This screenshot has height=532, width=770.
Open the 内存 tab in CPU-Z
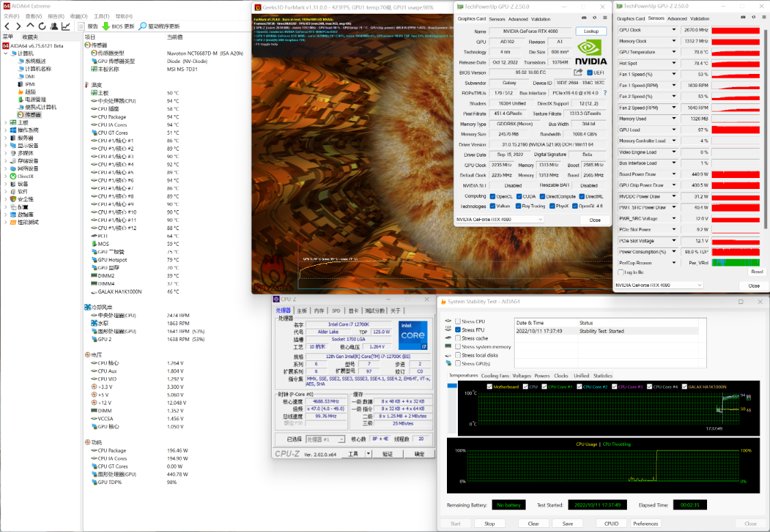319,311
